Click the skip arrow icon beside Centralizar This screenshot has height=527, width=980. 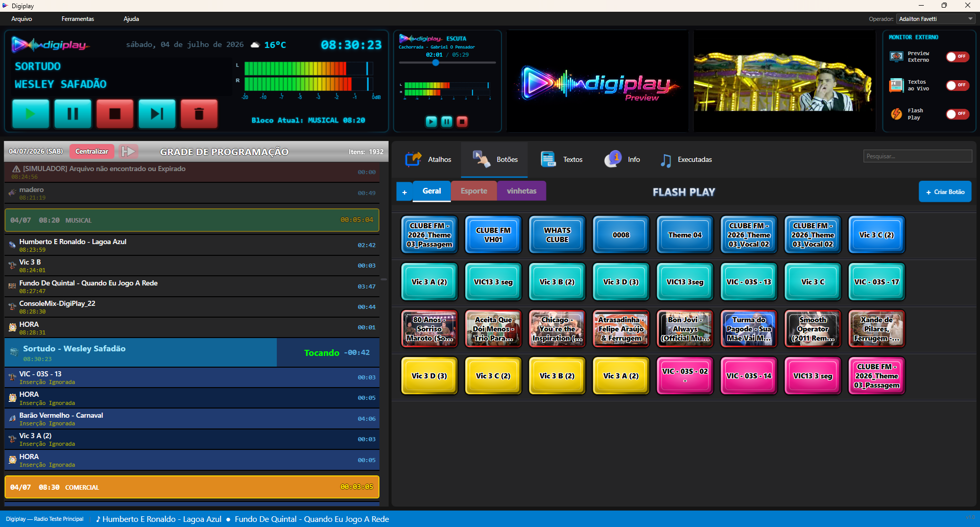coord(128,151)
